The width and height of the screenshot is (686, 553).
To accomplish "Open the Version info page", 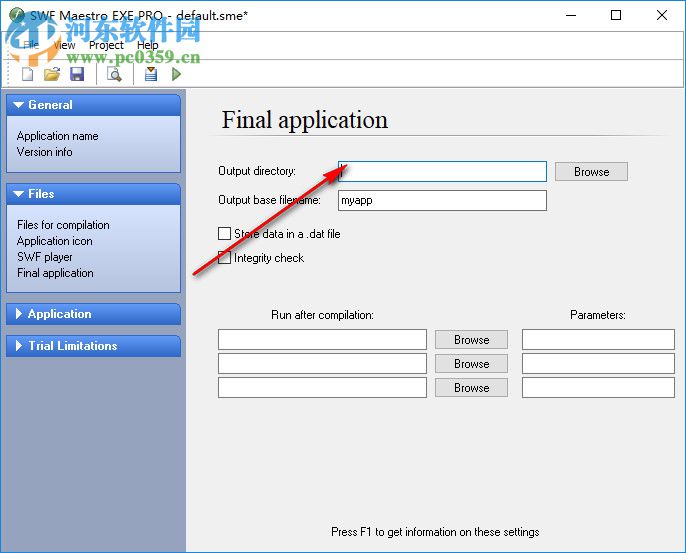I will tap(45, 152).
